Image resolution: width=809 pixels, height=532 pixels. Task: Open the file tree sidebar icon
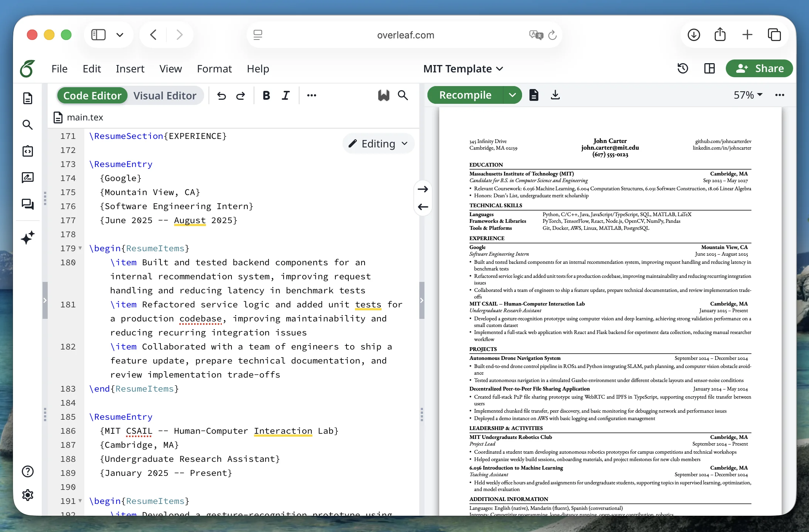(28, 98)
